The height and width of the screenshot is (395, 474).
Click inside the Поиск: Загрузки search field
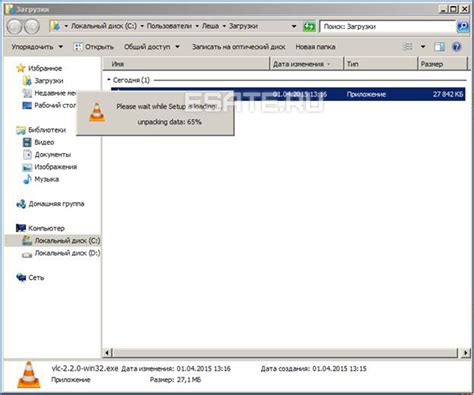click(387, 27)
